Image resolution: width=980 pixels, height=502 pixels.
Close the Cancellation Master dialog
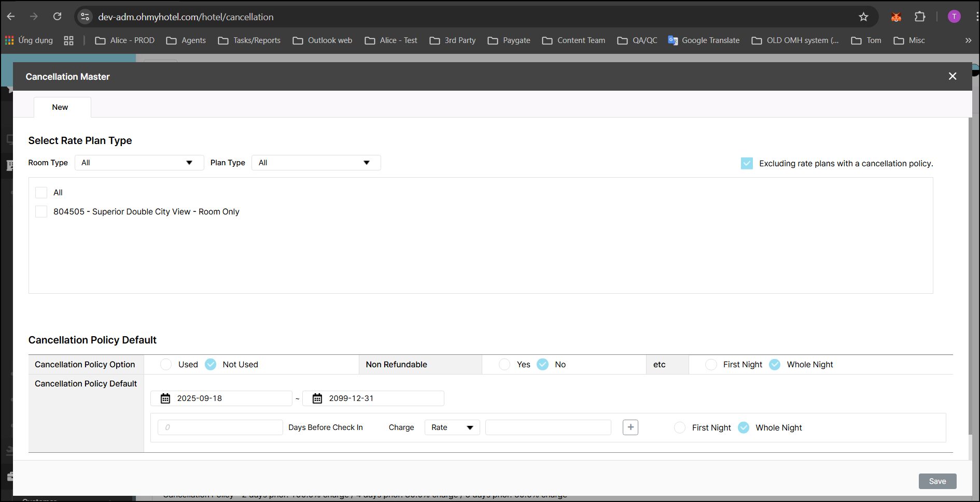(x=952, y=76)
